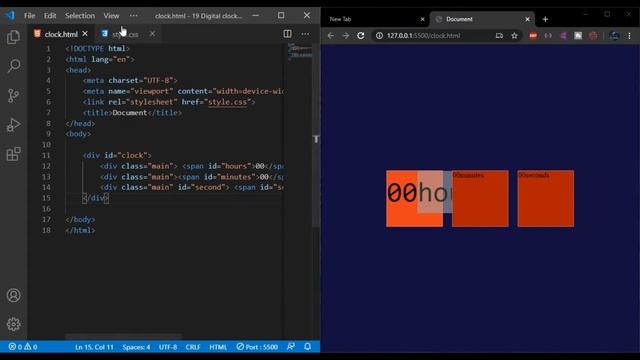Click the cast/media icon in address bar
Screen dimensions: 640x360
[499, 36]
